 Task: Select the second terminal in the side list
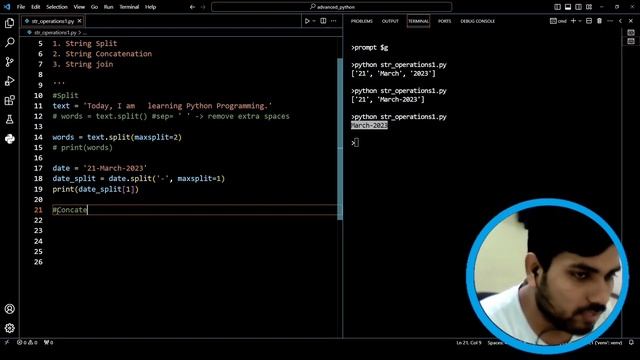tap(631, 41)
